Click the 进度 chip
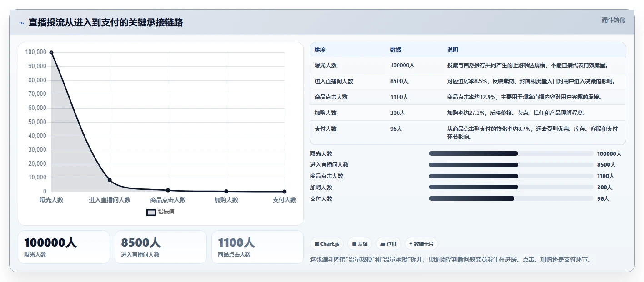644x282 pixels. coord(389,244)
